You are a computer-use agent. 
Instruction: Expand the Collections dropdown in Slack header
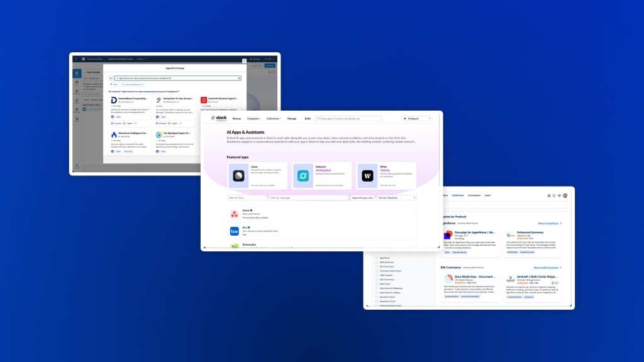(x=274, y=118)
